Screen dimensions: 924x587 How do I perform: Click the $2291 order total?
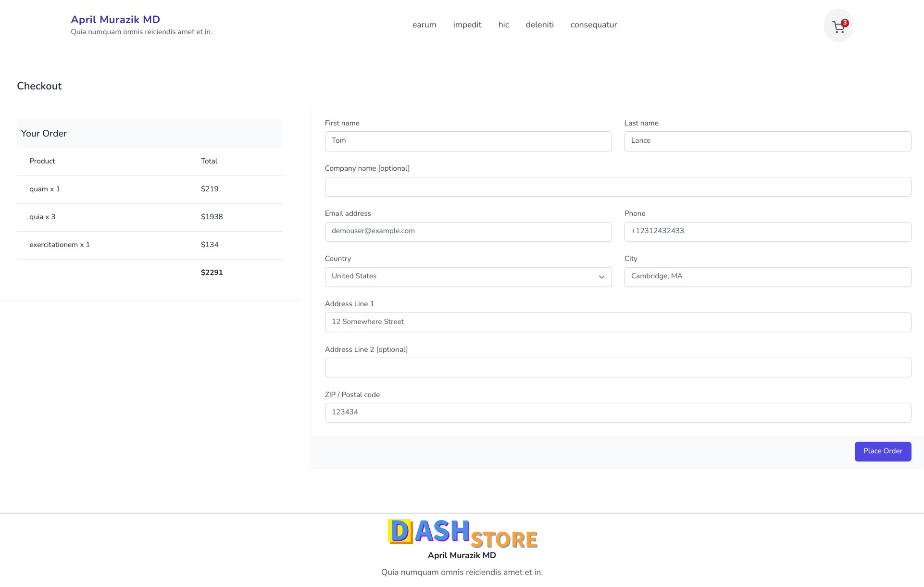pos(212,273)
